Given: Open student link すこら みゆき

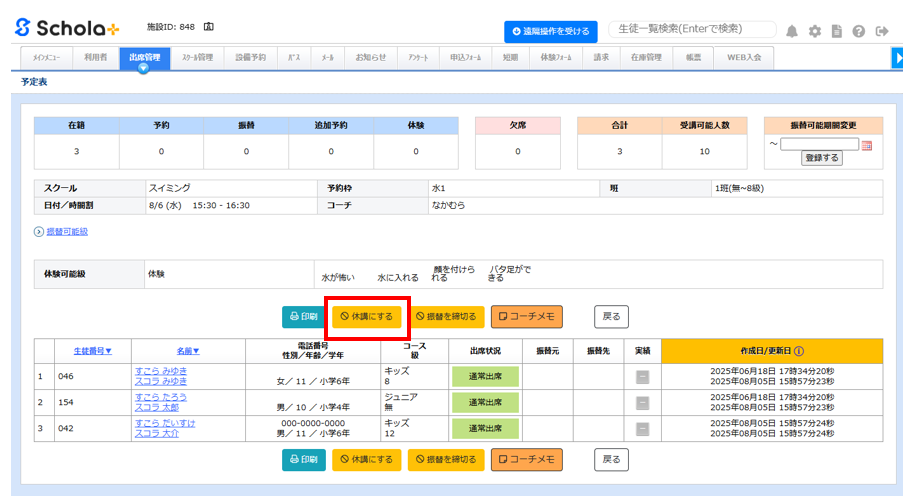Looking at the screenshot, I should tap(161, 371).
